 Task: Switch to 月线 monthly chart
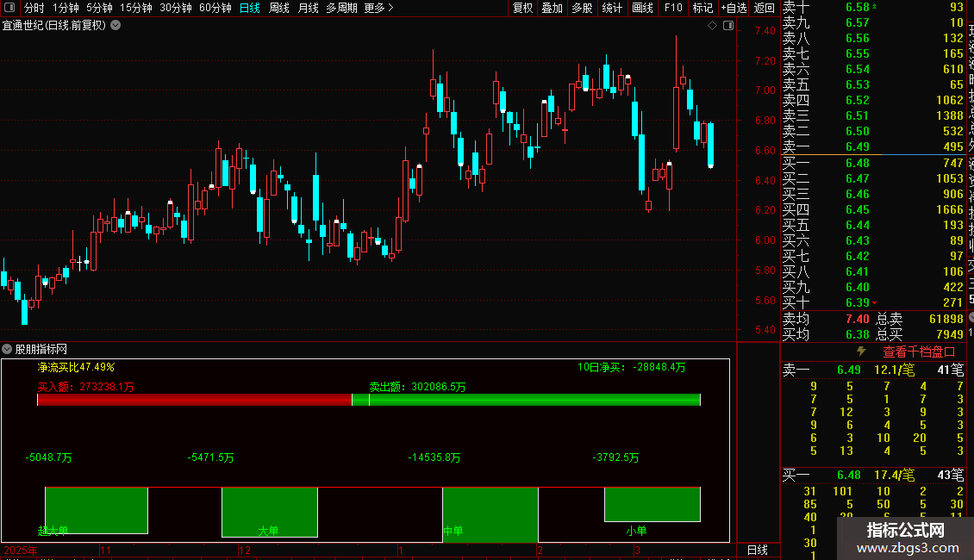308,8
